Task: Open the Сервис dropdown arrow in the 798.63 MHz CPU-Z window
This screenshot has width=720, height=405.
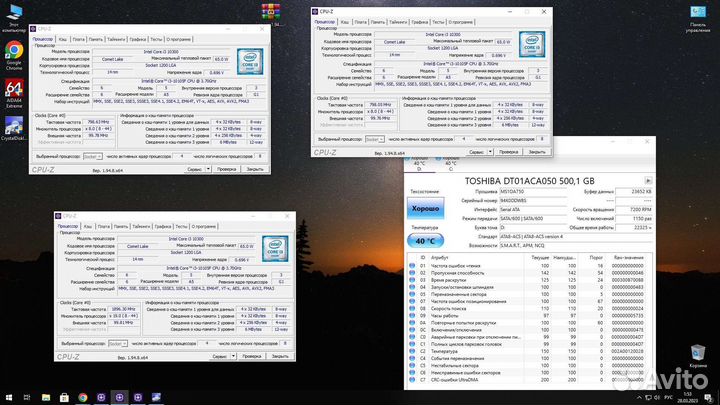Action: point(208,169)
